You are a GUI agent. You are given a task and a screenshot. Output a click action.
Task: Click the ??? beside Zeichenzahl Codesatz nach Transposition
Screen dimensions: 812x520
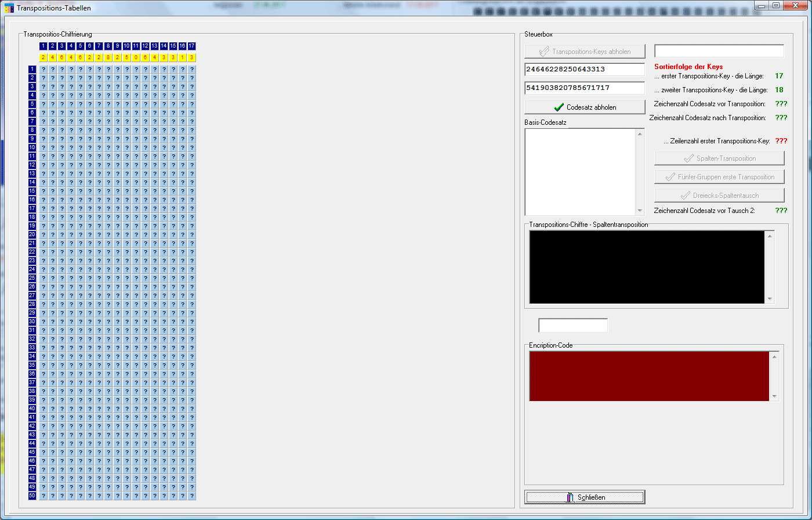coord(781,118)
